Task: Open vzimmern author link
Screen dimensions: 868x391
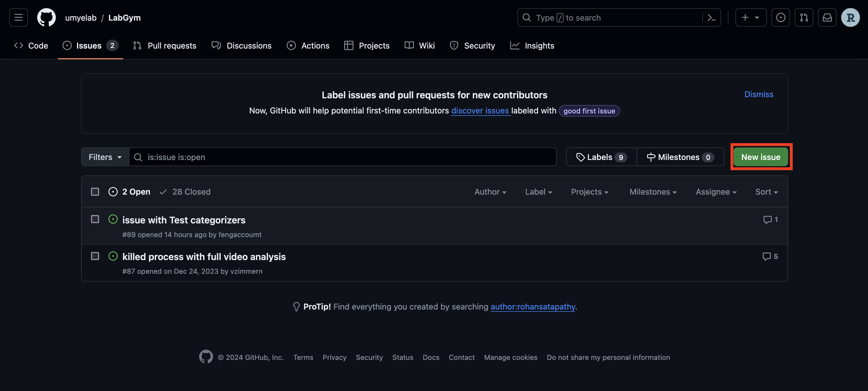Action: pos(246,271)
